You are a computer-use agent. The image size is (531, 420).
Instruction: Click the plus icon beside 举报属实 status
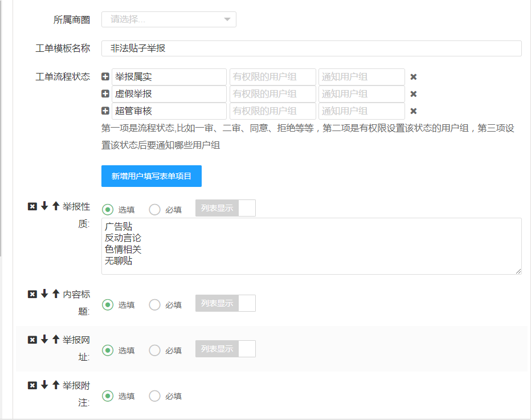tap(105, 77)
